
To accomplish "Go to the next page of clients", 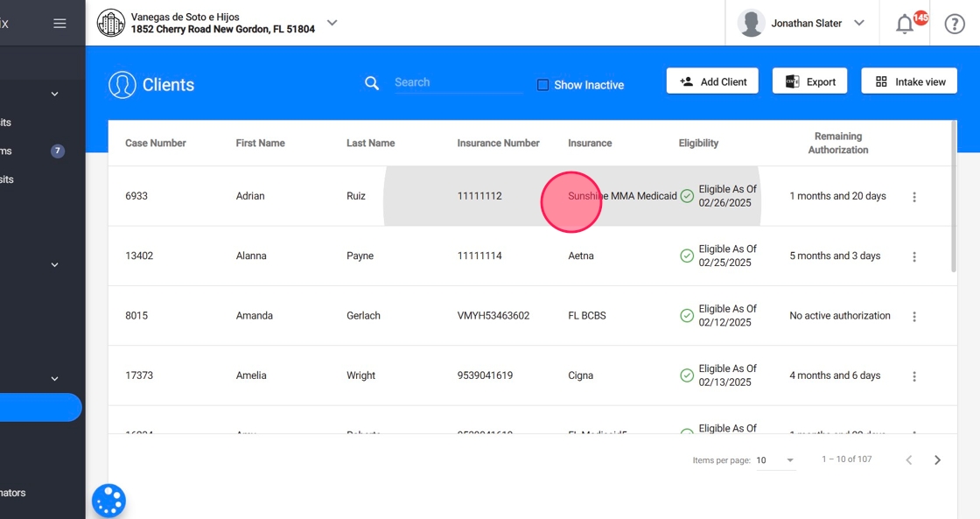I will [937, 460].
